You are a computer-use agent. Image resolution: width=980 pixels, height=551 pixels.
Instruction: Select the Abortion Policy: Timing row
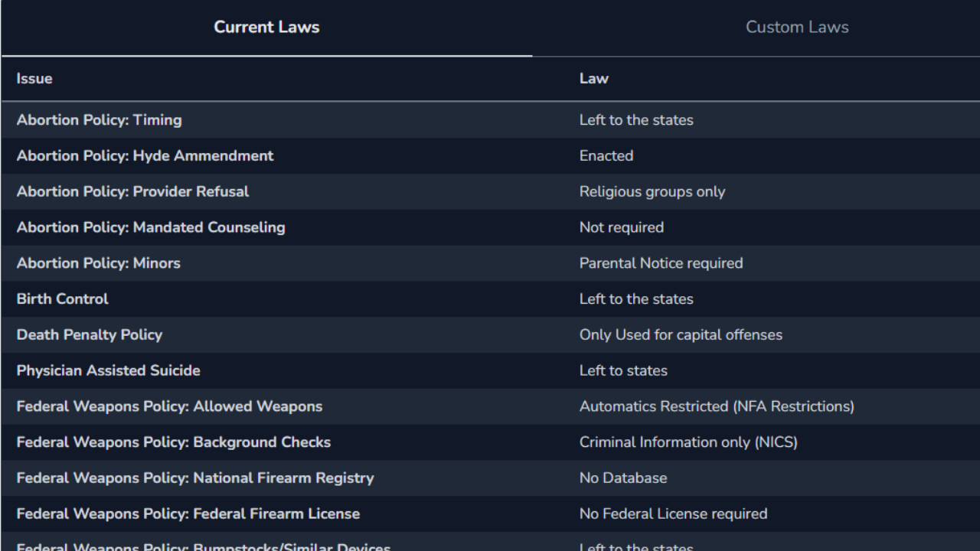pyautogui.click(x=99, y=120)
